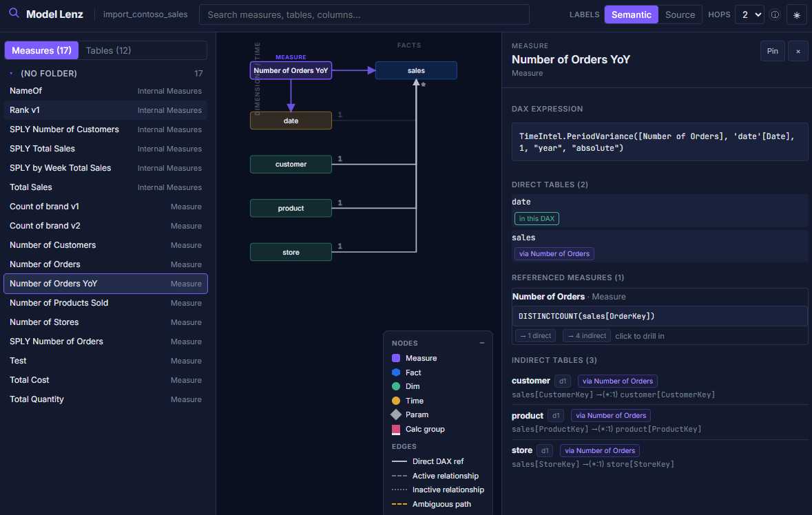Select Number of Orders measure in list
Screen dimensions: 812x515
105,264
